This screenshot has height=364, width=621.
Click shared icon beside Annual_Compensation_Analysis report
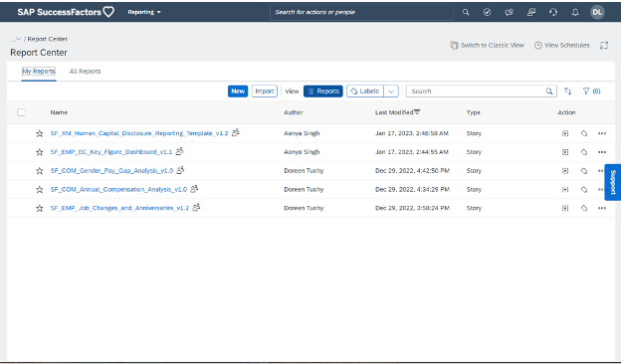pyautogui.click(x=194, y=188)
